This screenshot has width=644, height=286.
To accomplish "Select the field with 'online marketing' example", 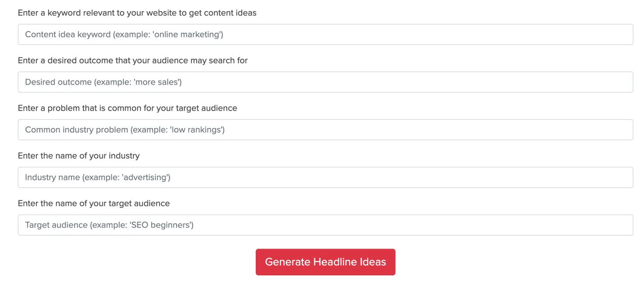I will pos(325,35).
